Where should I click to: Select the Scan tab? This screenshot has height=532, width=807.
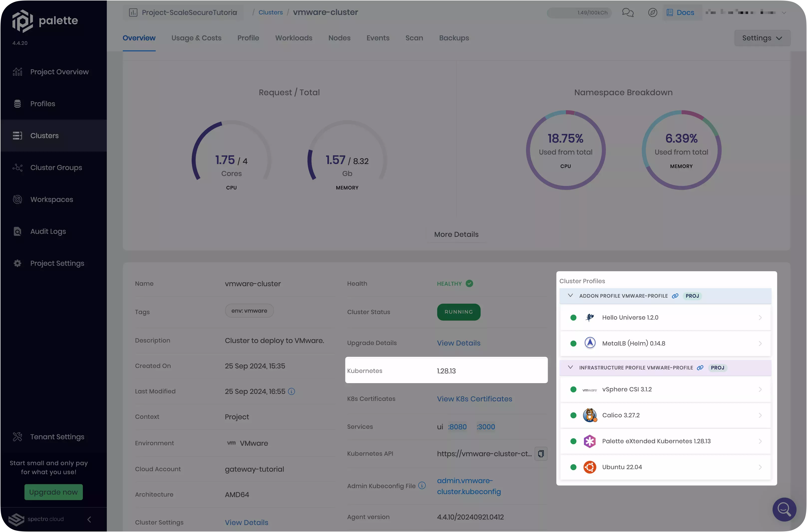pos(414,38)
